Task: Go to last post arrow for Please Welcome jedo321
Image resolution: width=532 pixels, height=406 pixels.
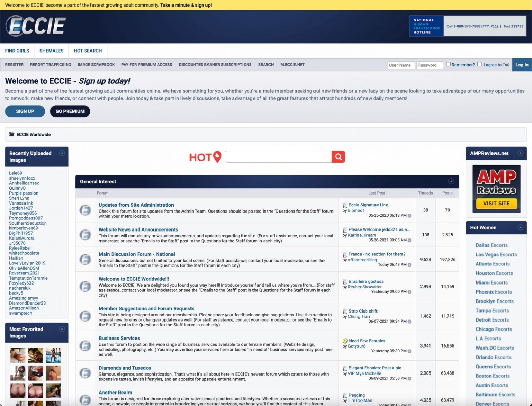Action: click(410, 240)
